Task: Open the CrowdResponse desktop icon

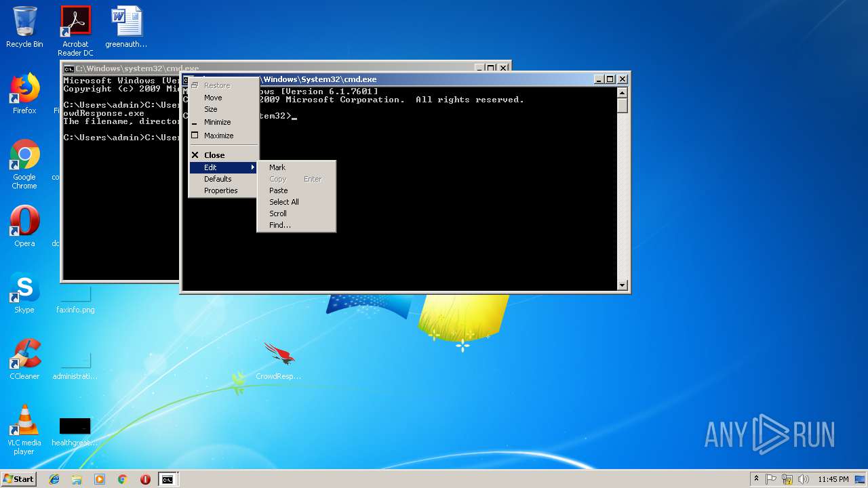Action: click(279, 361)
